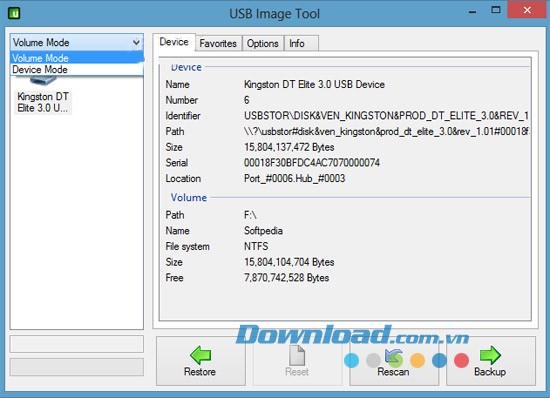This screenshot has height=398, width=550.
Task: Click the device path value starting \\?\usbstor
Action: coord(386,131)
